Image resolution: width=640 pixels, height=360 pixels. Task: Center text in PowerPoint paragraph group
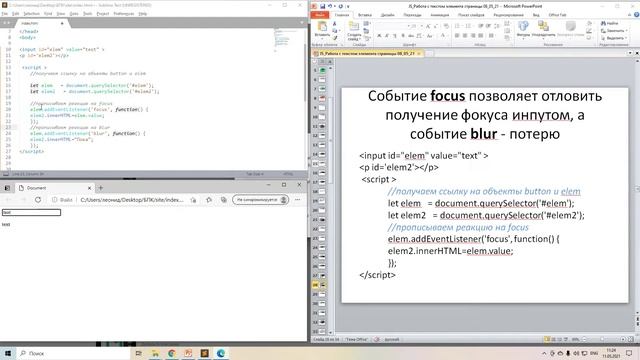click(465, 36)
